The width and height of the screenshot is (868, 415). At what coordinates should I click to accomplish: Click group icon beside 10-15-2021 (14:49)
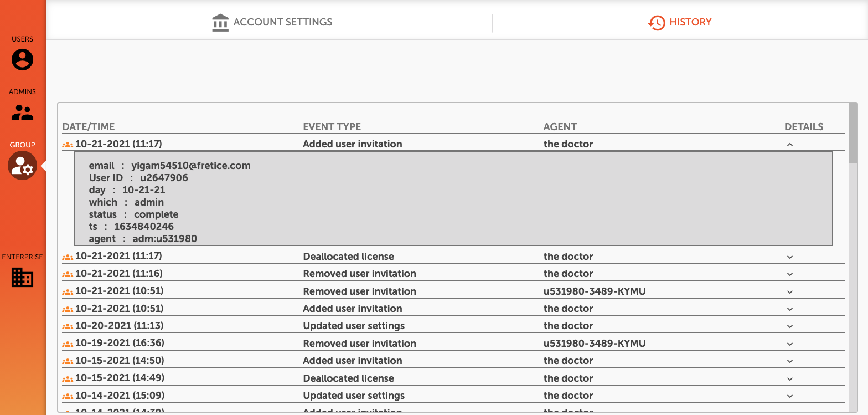pyautogui.click(x=68, y=378)
